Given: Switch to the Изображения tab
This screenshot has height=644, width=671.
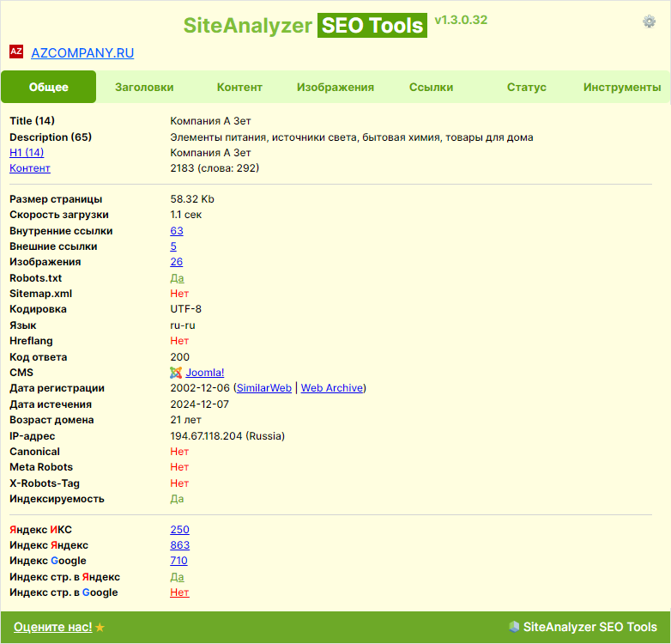Looking at the screenshot, I should tap(335, 87).
